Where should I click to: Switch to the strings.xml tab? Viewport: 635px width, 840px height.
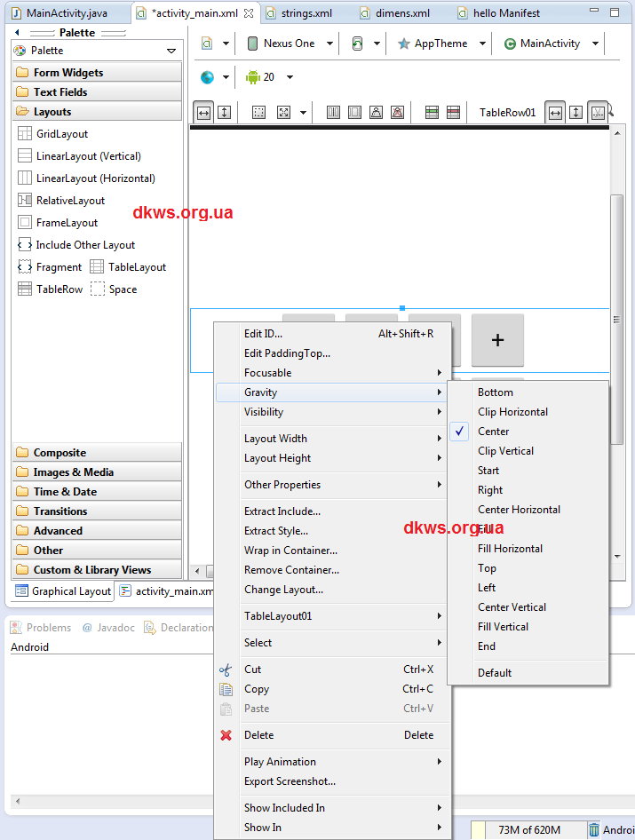[299, 13]
